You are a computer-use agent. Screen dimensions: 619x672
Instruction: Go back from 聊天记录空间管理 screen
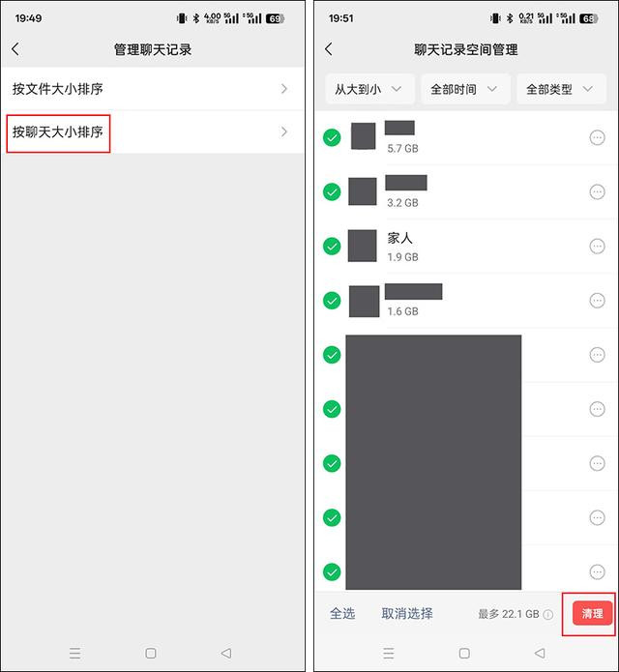(x=329, y=49)
